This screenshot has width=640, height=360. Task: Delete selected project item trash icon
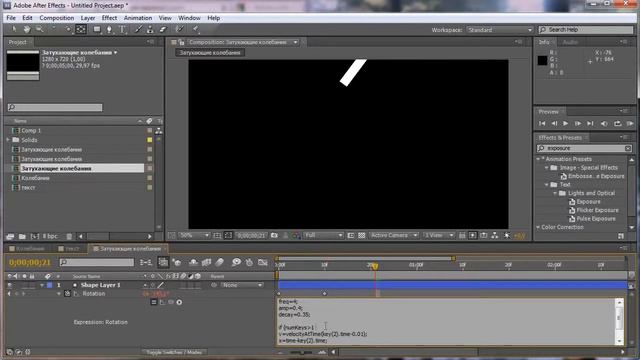coord(69,236)
